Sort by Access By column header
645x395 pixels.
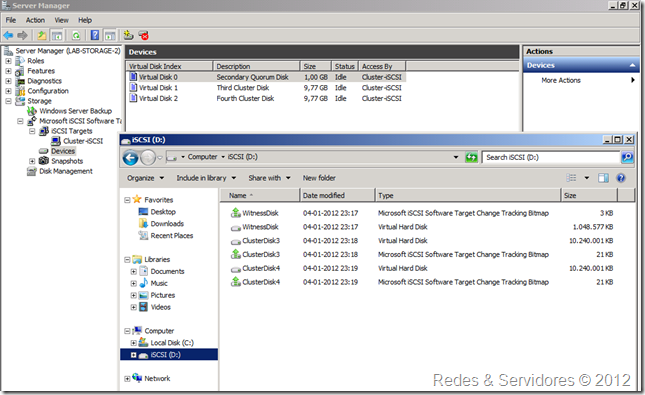(x=383, y=66)
